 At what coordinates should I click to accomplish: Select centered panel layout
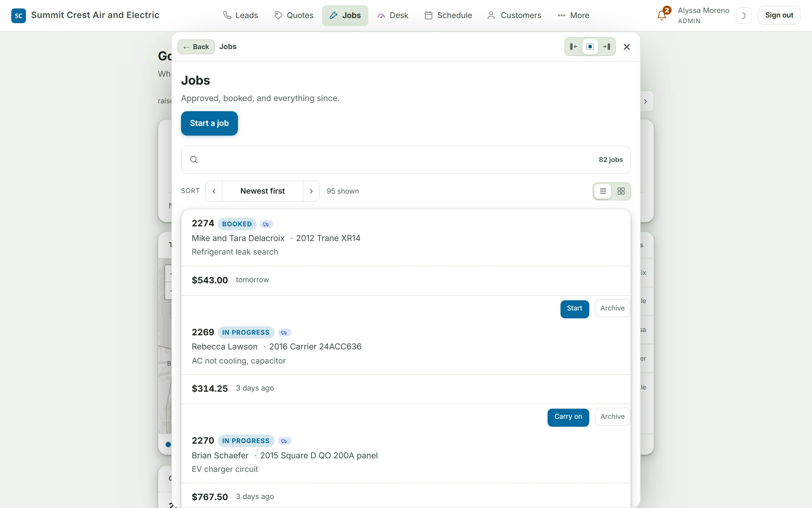point(590,47)
